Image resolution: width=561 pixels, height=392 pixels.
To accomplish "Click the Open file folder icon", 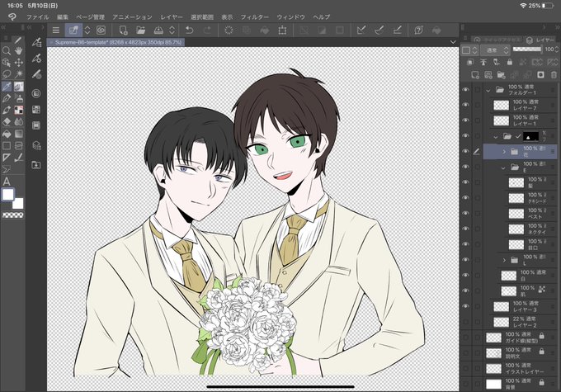I will (140, 31).
